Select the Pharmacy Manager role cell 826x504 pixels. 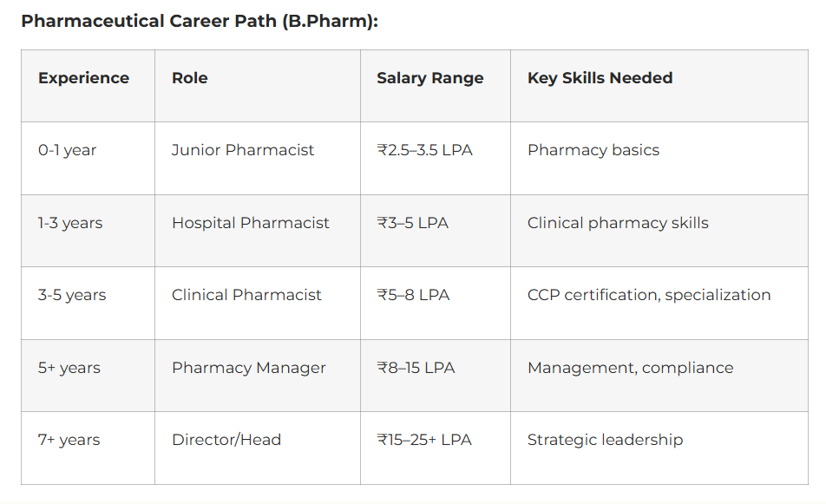pos(249,368)
